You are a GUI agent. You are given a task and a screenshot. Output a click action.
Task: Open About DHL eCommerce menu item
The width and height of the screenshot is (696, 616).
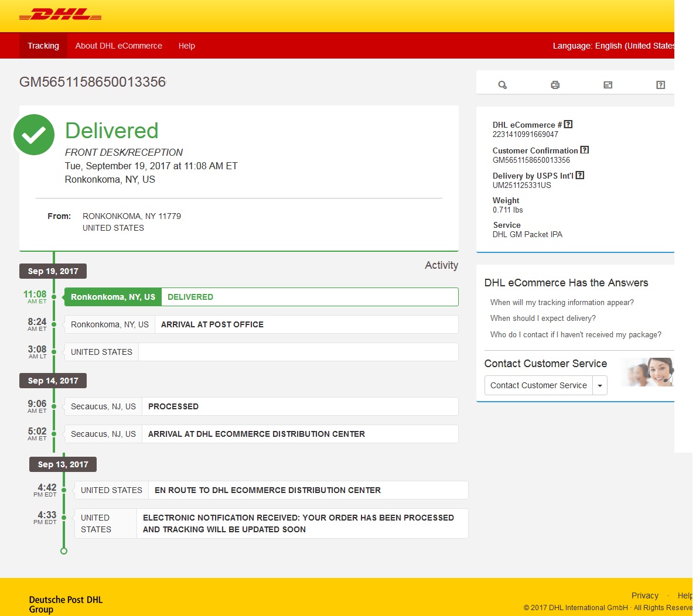[x=119, y=46]
